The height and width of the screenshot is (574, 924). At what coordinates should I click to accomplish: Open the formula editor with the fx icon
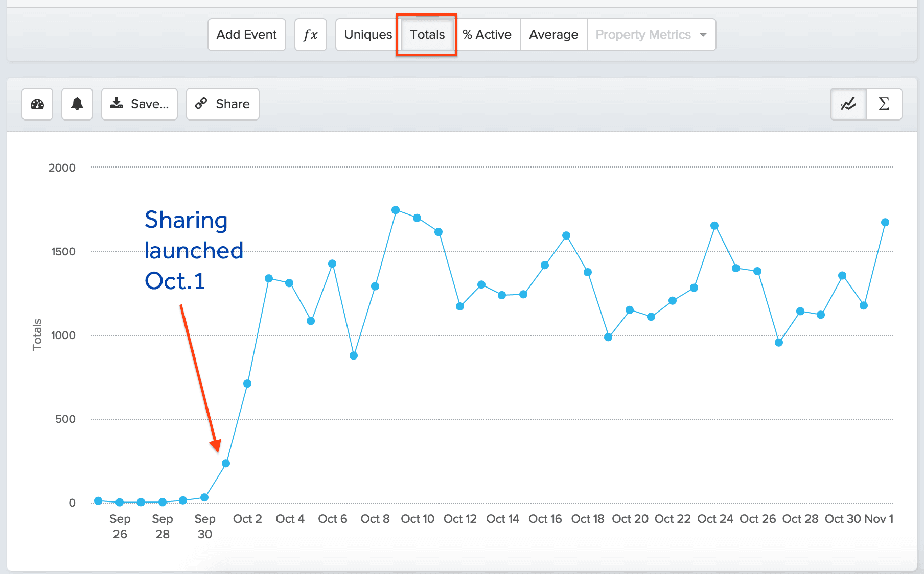(x=310, y=34)
